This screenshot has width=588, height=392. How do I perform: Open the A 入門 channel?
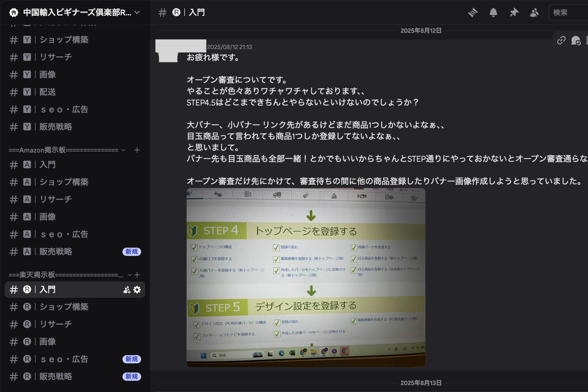(75, 165)
